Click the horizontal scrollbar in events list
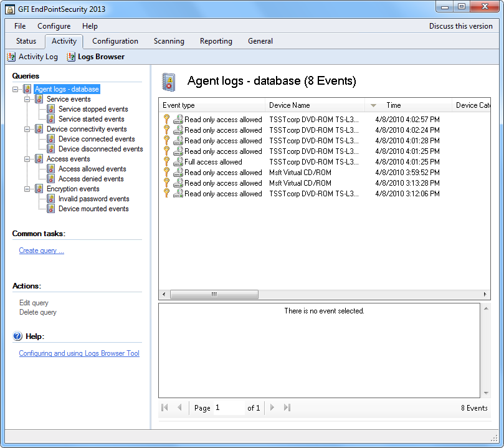The image size is (504, 448). click(213, 294)
